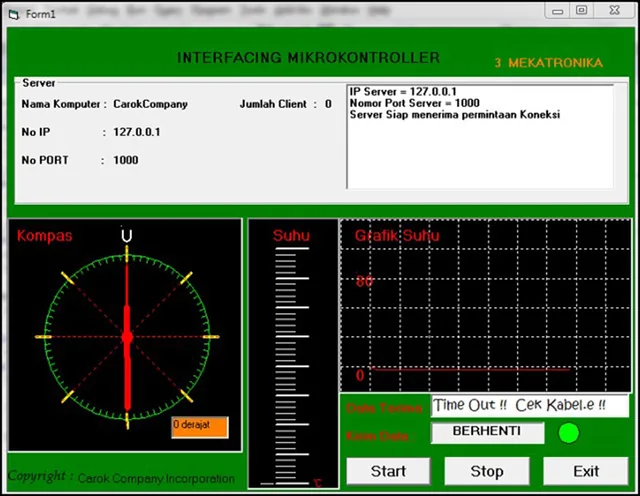640x496 pixels.
Task: Click the Grafik Suhu label
Action: [397, 236]
